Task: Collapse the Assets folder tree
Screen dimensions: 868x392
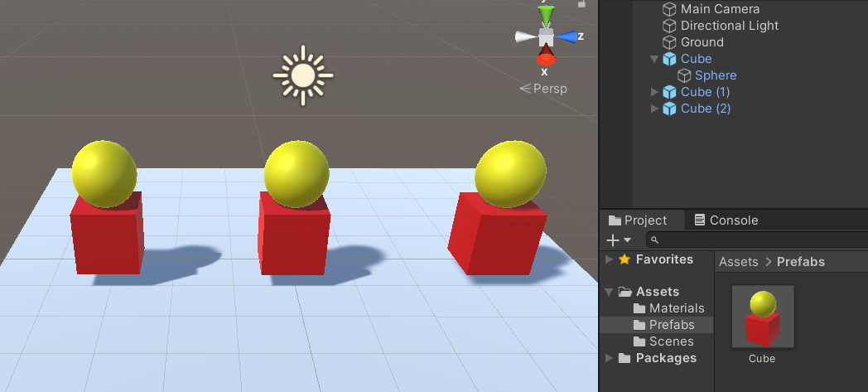Action: [609, 292]
